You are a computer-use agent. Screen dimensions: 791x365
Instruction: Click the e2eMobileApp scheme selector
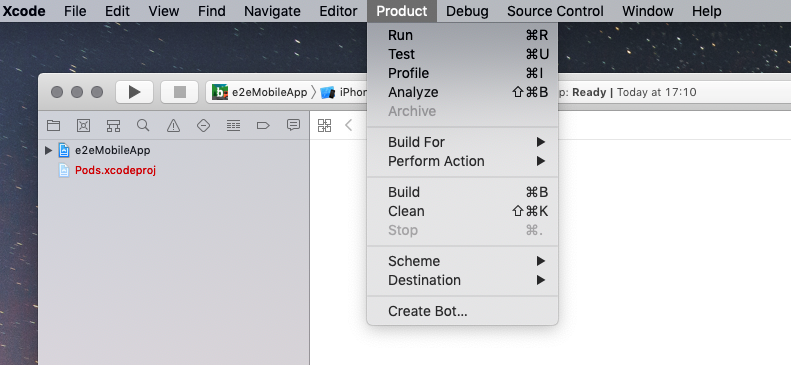(x=260, y=92)
